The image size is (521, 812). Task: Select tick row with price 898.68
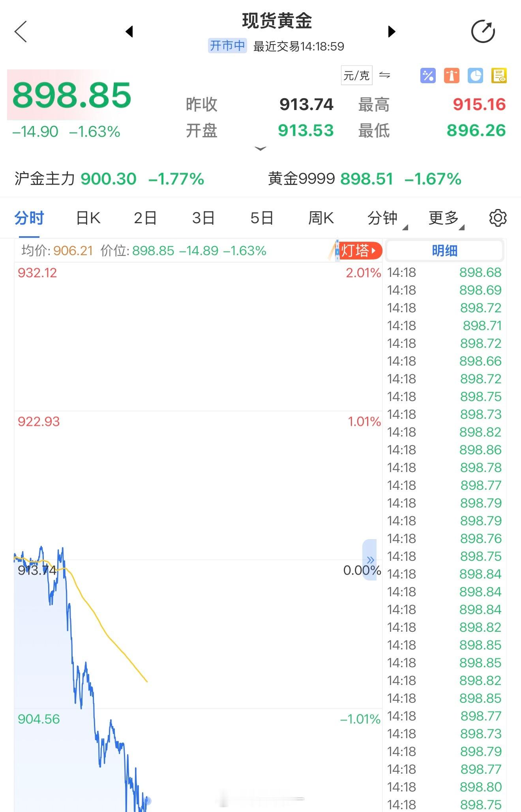pyautogui.click(x=444, y=273)
